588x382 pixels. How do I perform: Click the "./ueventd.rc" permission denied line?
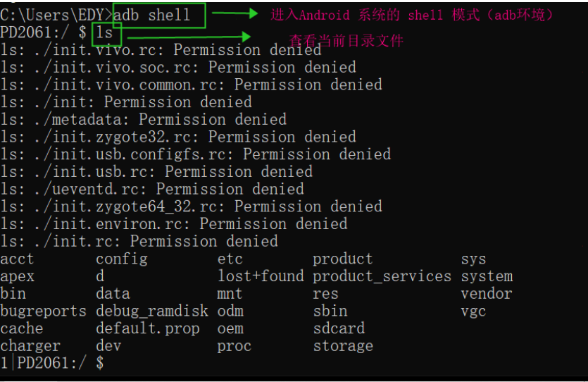pos(152,189)
